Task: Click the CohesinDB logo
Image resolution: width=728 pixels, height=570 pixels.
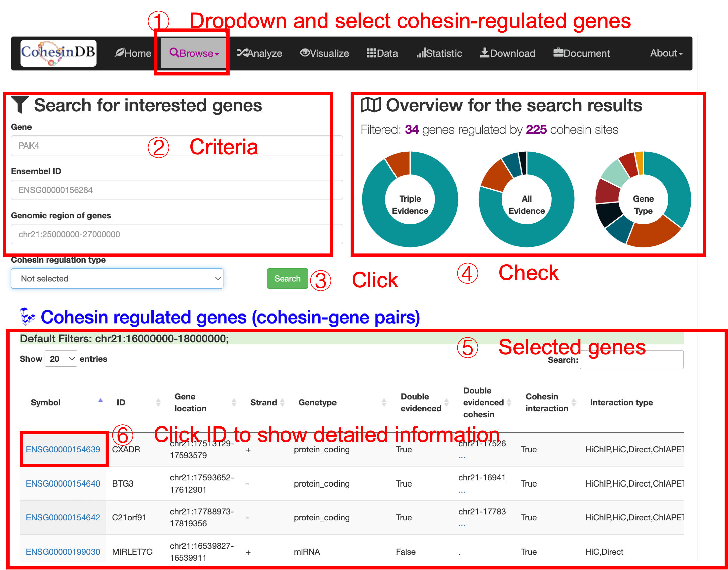Action: click(x=58, y=54)
